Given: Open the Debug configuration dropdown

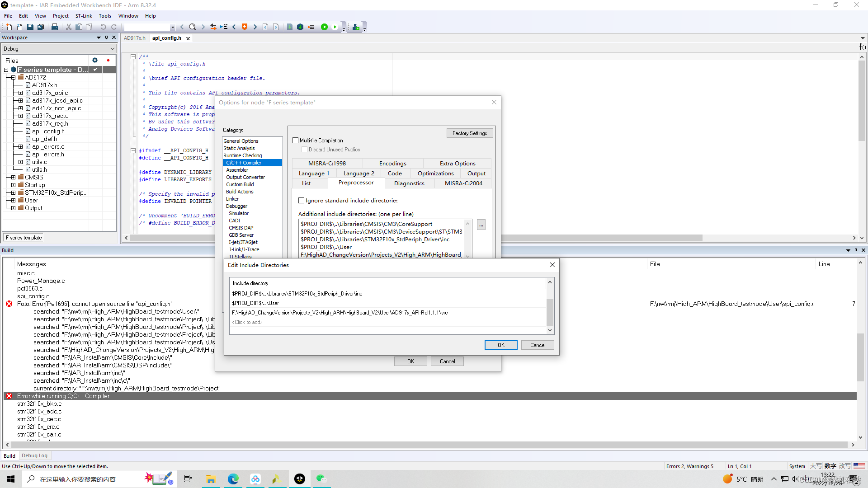Looking at the screenshot, I should pos(113,48).
